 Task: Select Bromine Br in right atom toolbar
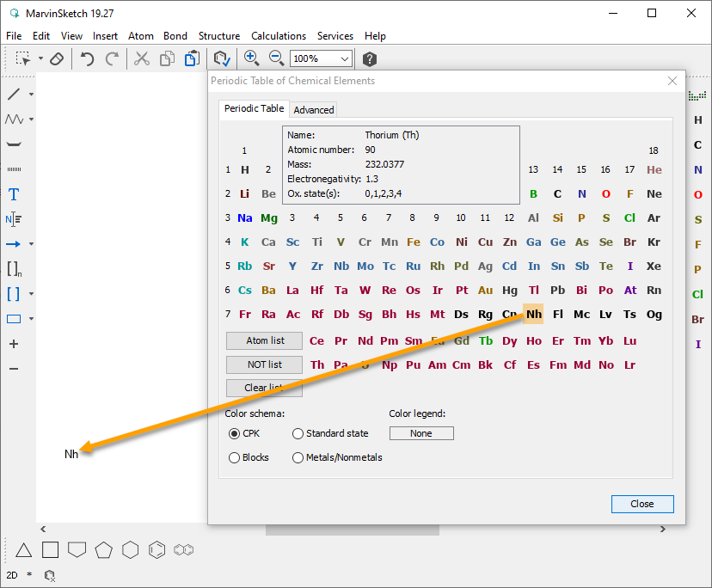698,319
